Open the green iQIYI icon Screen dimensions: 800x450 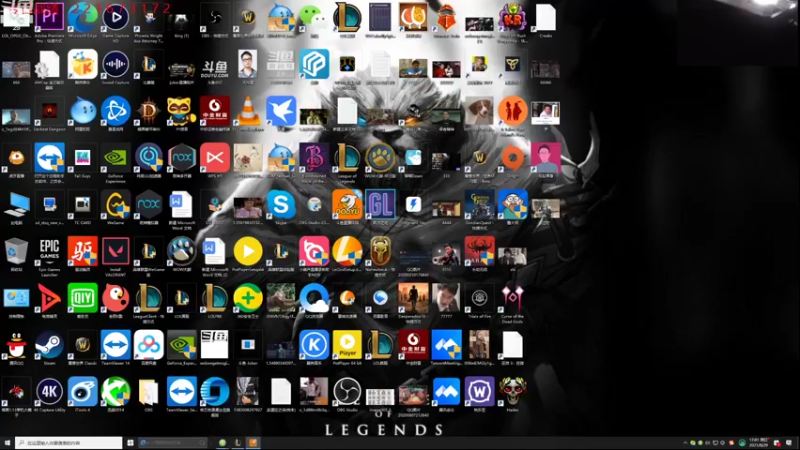(83, 298)
